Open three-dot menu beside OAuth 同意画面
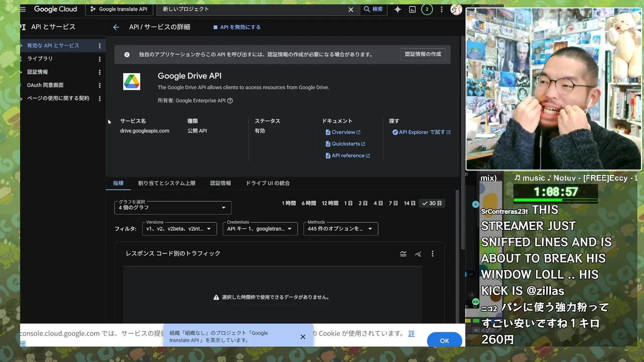This screenshot has width=644, height=362. 100,85
